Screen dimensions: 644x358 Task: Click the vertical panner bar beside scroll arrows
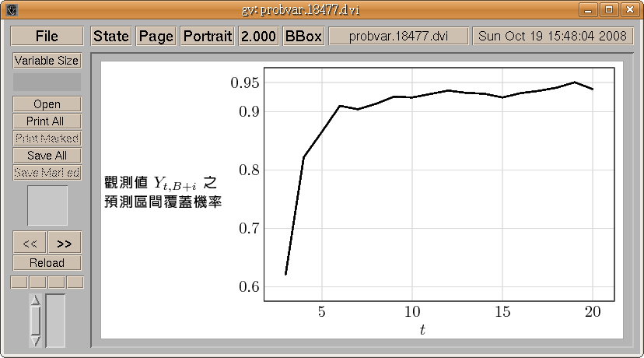coord(56,320)
